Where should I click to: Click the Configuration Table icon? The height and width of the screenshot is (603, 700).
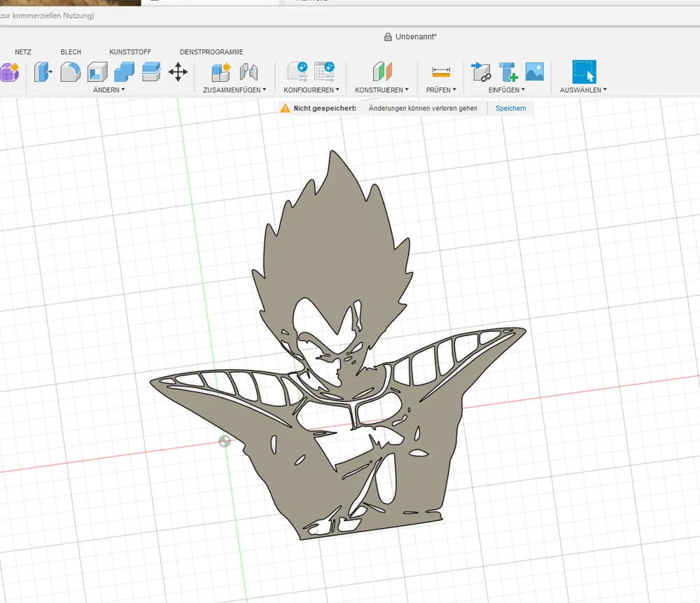[x=325, y=71]
